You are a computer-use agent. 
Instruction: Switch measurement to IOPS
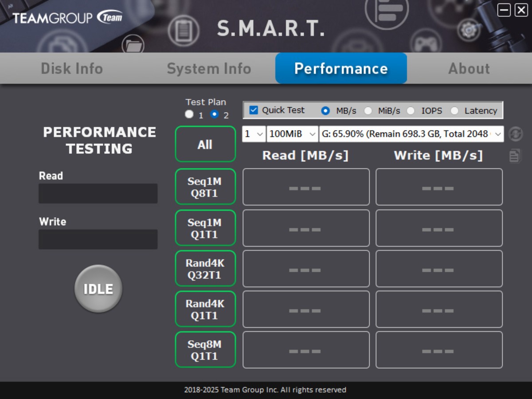point(411,111)
